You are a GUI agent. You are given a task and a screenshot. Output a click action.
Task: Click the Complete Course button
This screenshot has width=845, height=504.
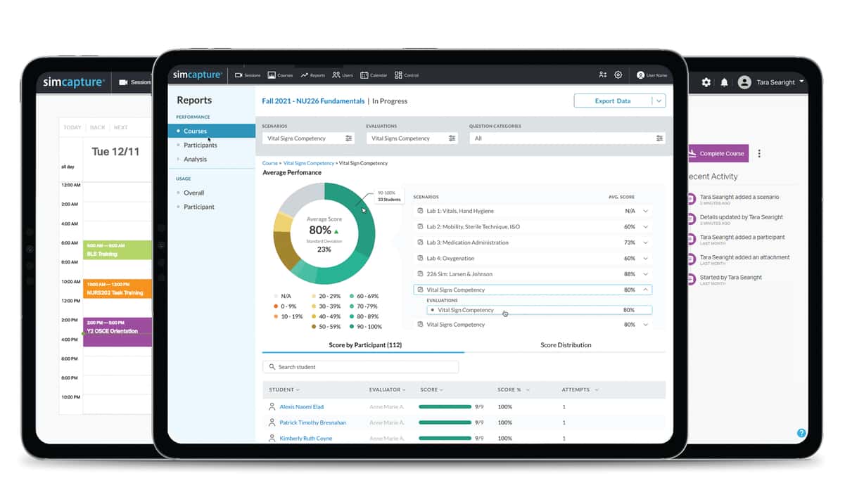(x=717, y=153)
